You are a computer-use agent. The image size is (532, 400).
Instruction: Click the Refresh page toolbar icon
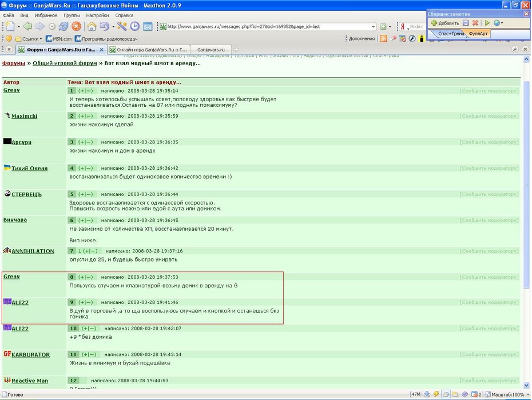(63, 26)
